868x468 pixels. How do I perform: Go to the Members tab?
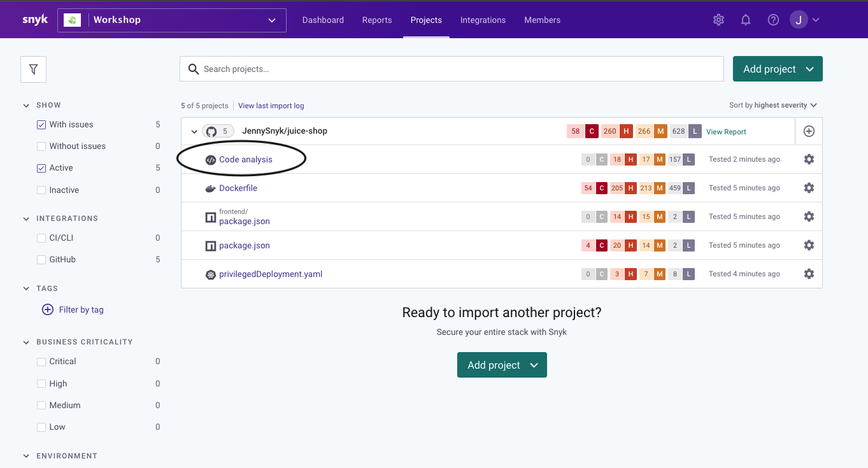coord(542,20)
